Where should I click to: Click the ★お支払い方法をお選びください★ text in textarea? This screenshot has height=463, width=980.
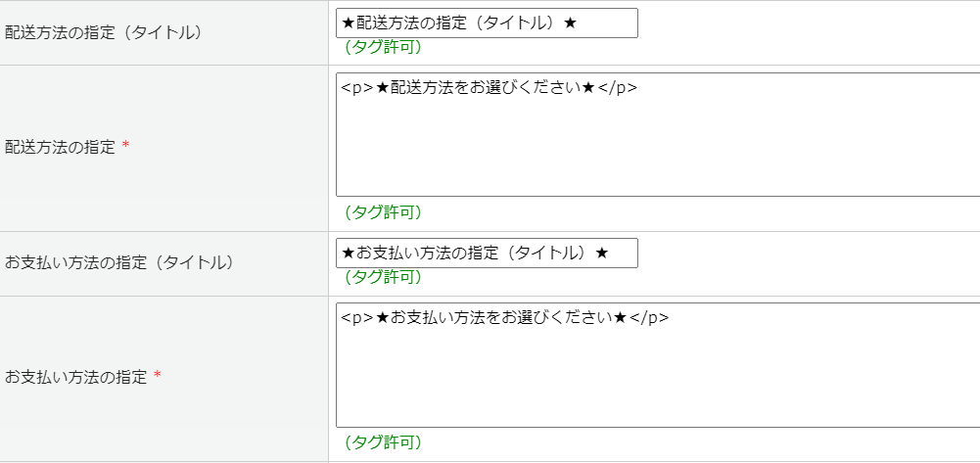501,318
